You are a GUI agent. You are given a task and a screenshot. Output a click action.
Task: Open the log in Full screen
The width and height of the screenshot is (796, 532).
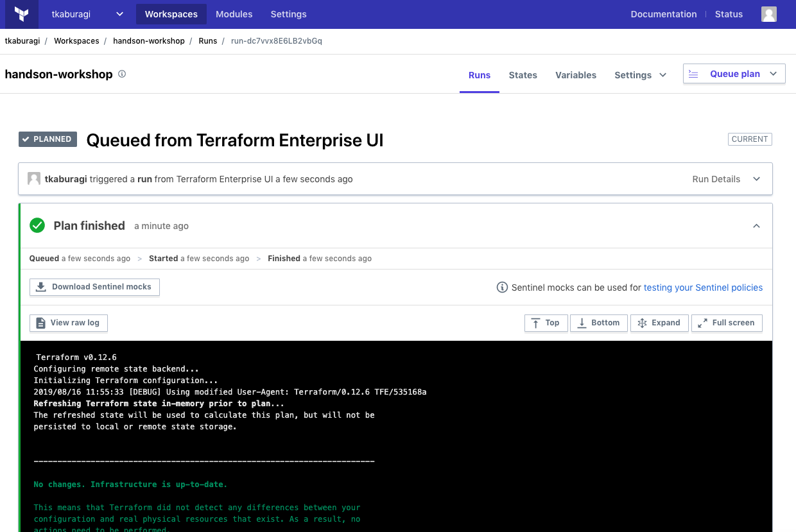click(x=726, y=323)
